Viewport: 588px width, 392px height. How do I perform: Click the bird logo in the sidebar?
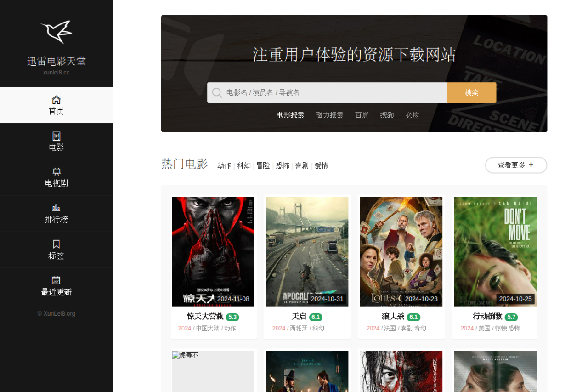pos(56,32)
